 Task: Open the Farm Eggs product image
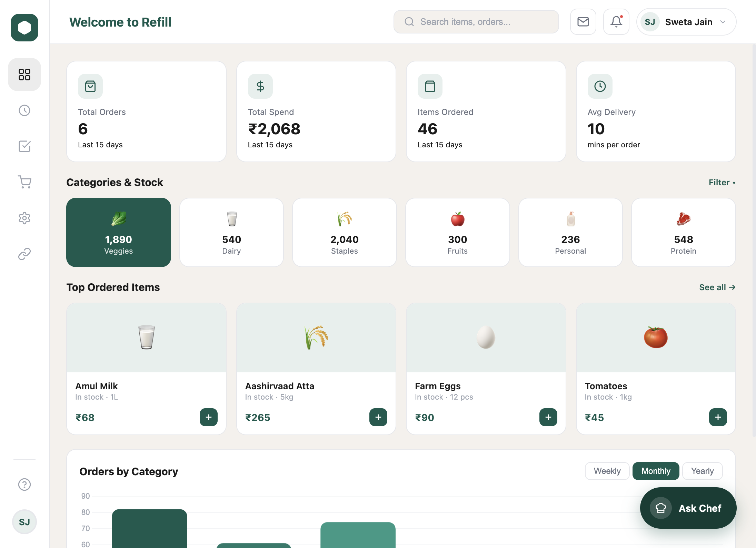pyautogui.click(x=486, y=338)
